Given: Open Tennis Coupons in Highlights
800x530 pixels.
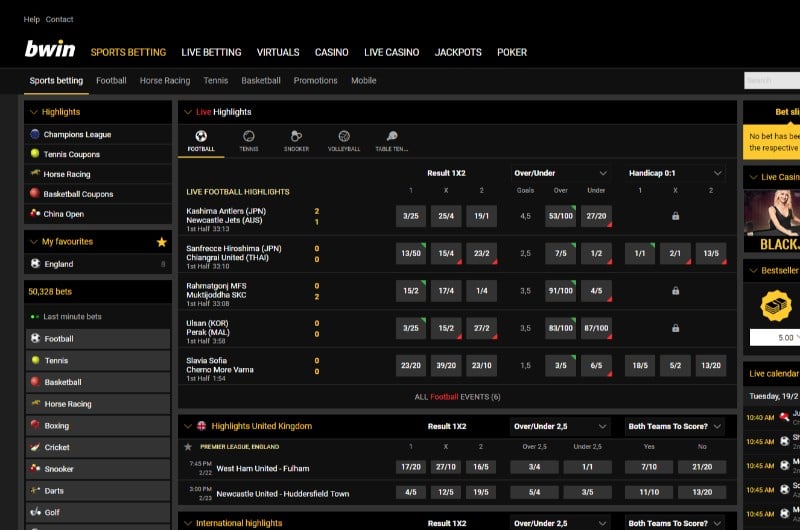Looking at the screenshot, I should (97, 154).
